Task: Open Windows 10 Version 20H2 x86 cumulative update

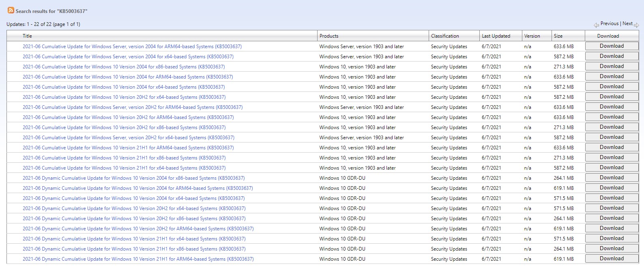Action: [x=124, y=128]
